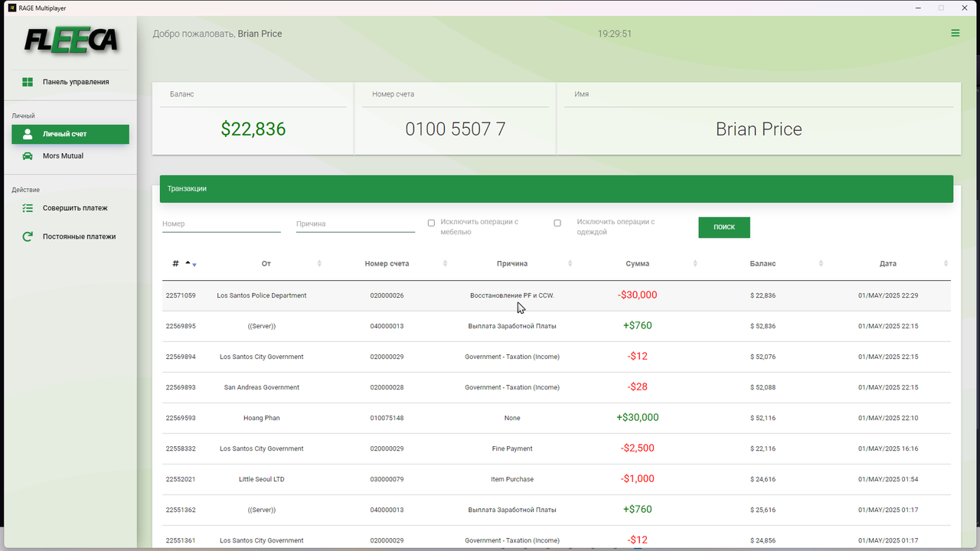Viewport: 980px width, 551px height.
Task: Select transaction 22571059 row number
Action: (181, 295)
